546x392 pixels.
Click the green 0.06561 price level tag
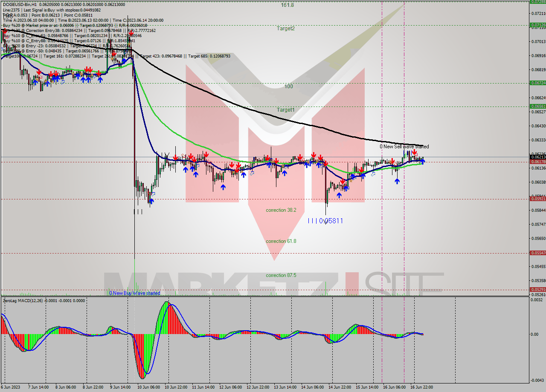click(x=537, y=107)
